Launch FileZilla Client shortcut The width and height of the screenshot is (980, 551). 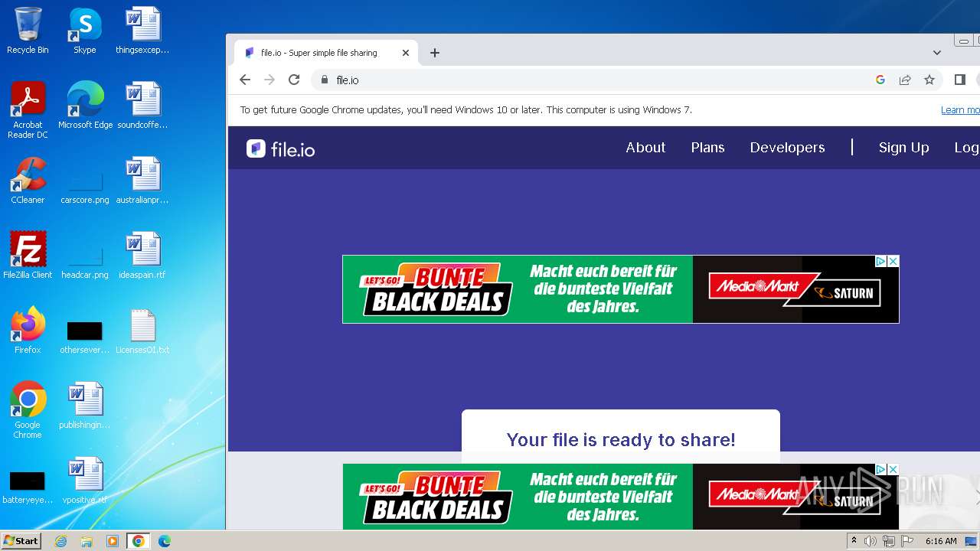tap(28, 255)
